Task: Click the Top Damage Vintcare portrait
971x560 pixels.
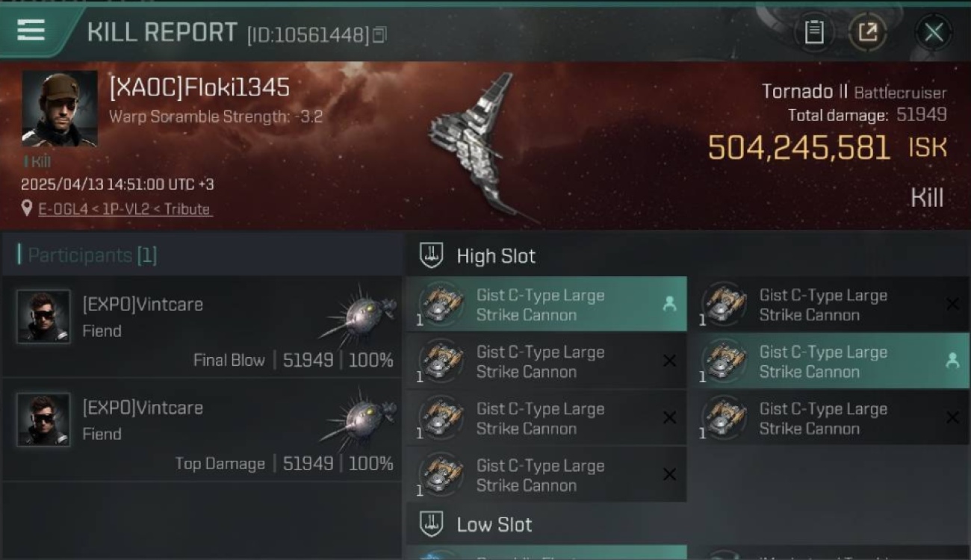Action: (x=43, y=420)
